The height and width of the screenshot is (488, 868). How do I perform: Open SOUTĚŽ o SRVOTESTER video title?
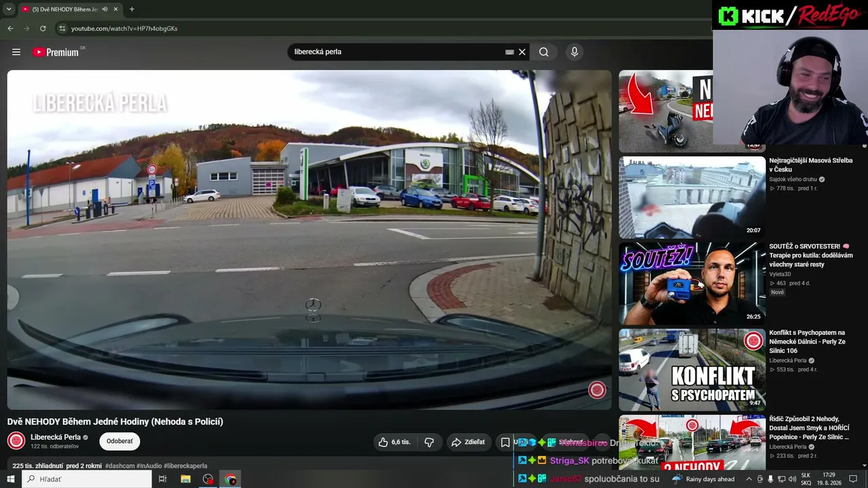811,256
